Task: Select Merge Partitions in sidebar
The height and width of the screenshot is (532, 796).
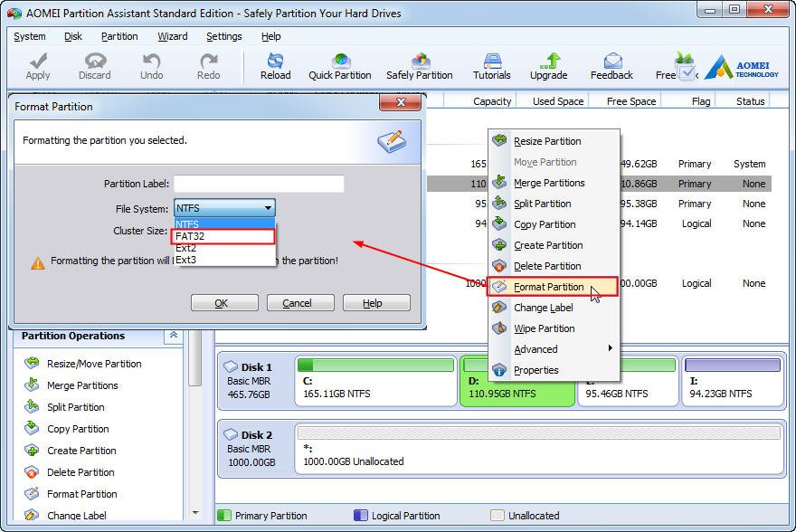Action: [71, 385]
